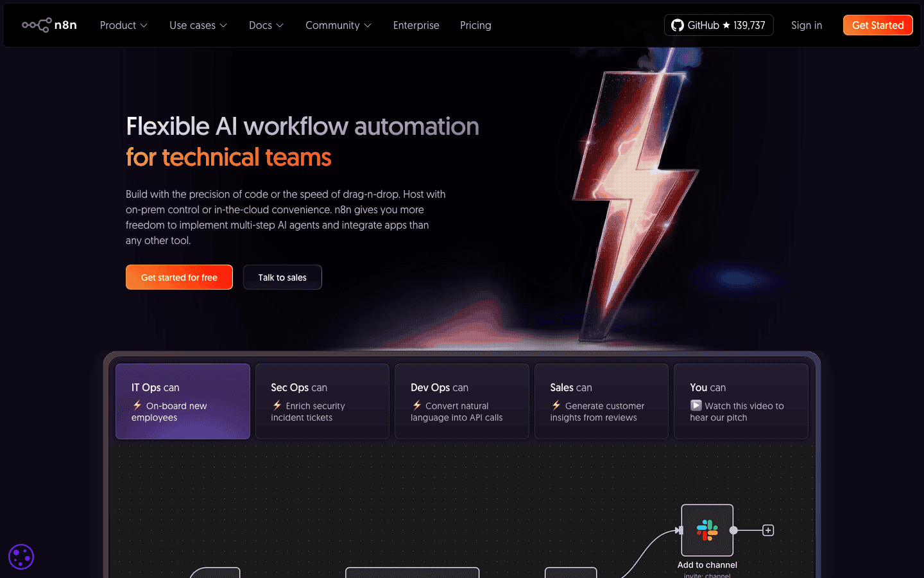
Task: Click the GitHub octocat icon
Action: [x=677, y=25]
